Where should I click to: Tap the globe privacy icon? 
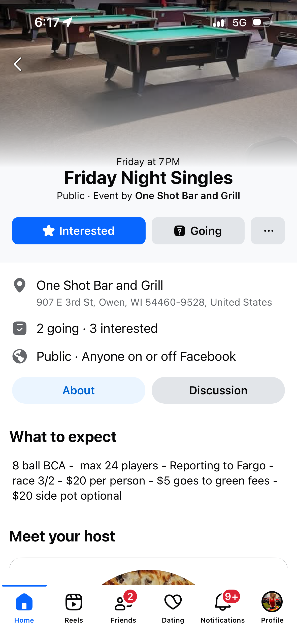(20, 356)
